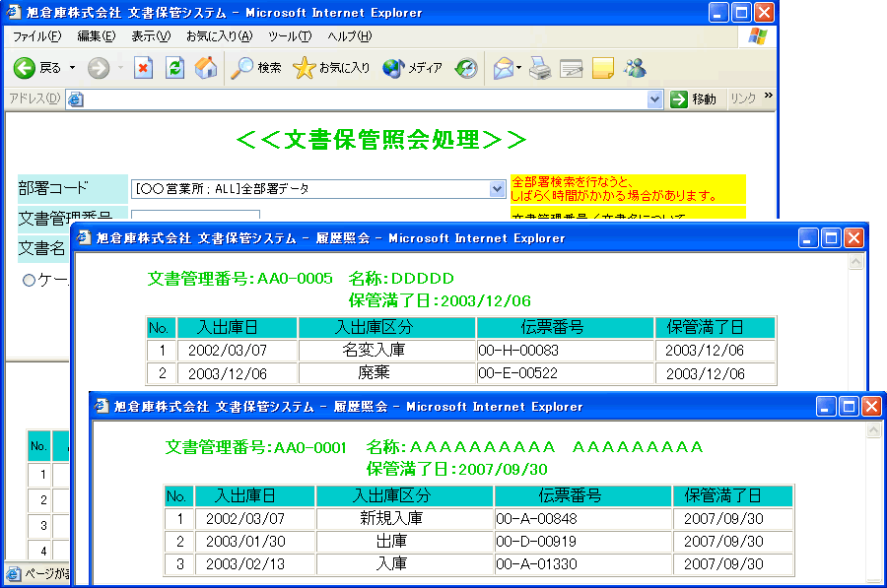
Task: Open the yellow Discuss note icon
Action: (x=603, y=68)
